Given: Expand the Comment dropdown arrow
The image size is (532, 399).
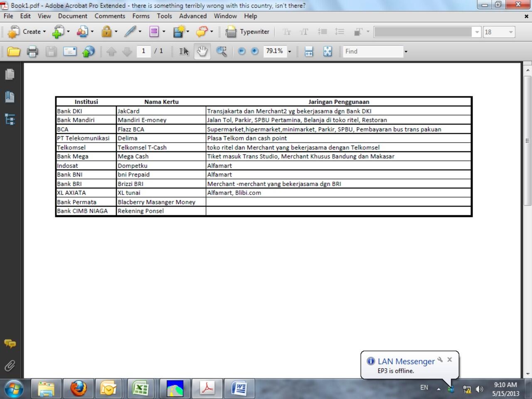Looking at the screenshot, I should (x=212, y=32).
